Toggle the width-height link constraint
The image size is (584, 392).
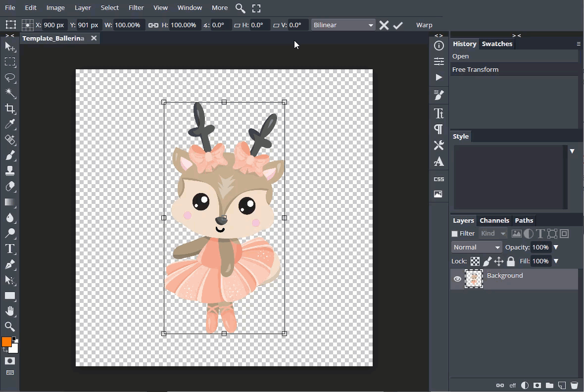click(x=153, y=25)
